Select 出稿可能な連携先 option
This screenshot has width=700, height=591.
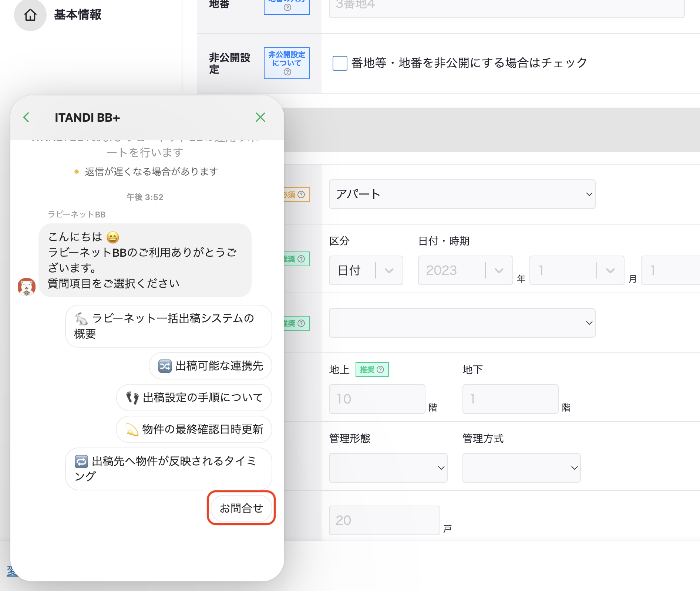(211, 366)
